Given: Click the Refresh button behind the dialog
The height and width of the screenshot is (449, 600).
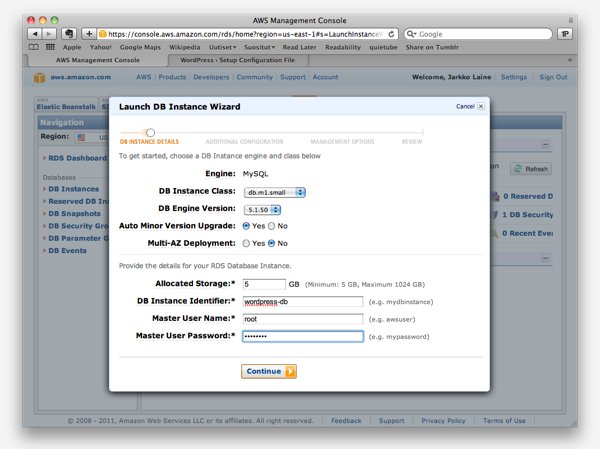Looking at the screenshot, I should [530, 169].
